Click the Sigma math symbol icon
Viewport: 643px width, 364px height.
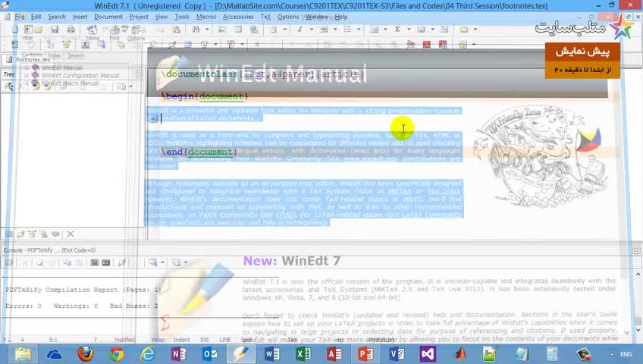point(397,30)
